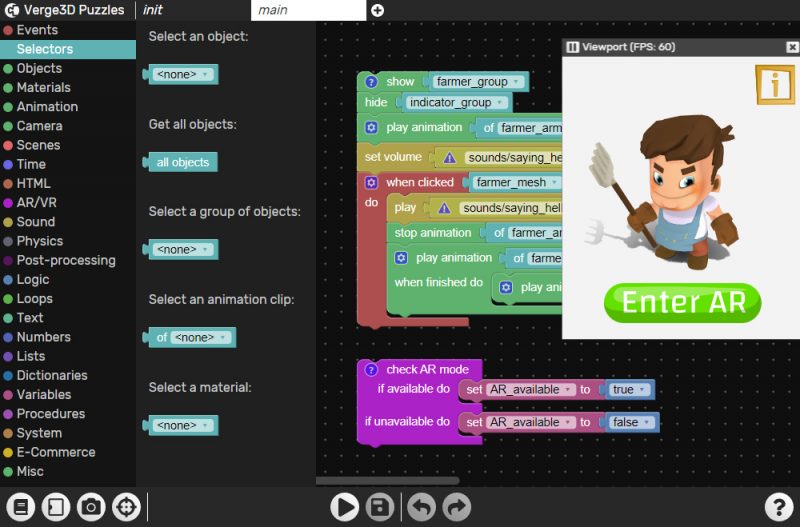Image resolution: width=800 pixels, height=527 pixels.
Task: Switch to the init tab
Action: pyautogui.click(x=153, y=10)
